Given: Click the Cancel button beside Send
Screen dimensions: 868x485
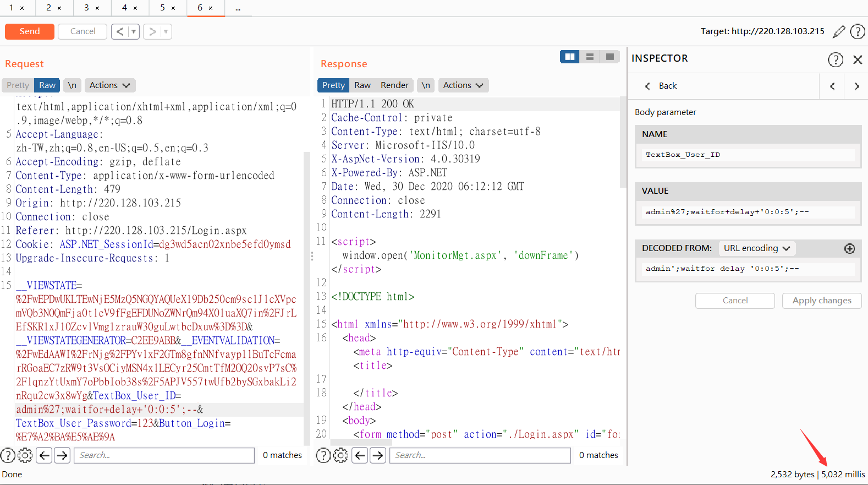Looking at the screenshot, I should (x=83, y=31).
